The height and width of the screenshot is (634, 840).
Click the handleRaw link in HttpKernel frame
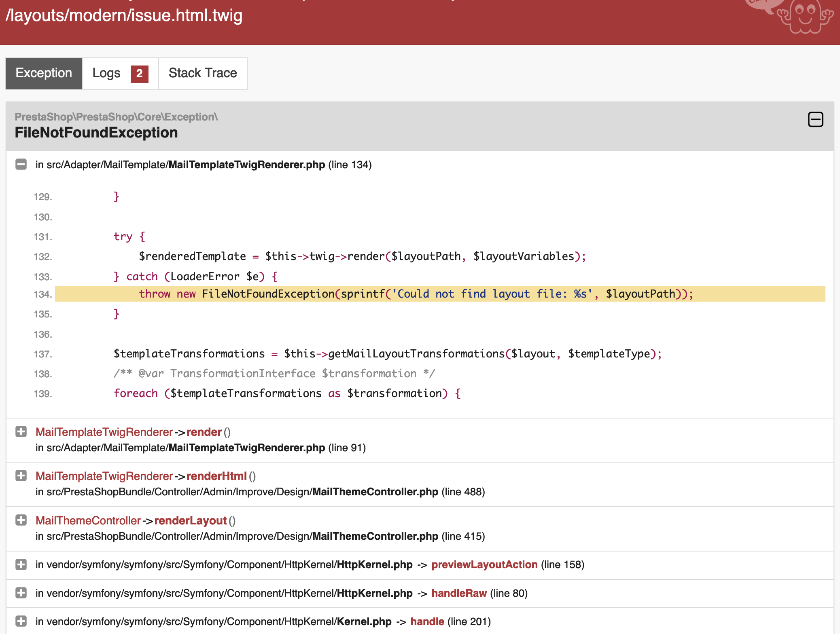(x=459, y=593)
